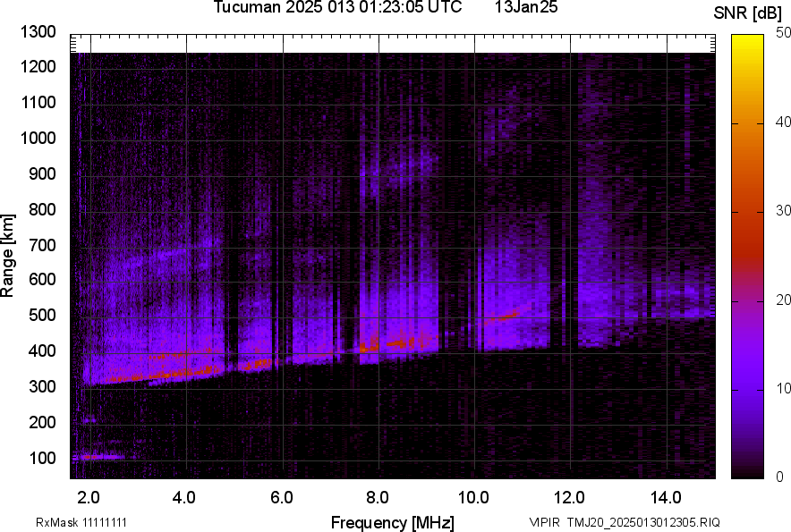
Task: Click the range tick label '100'
Action: (x=42, y=458)
